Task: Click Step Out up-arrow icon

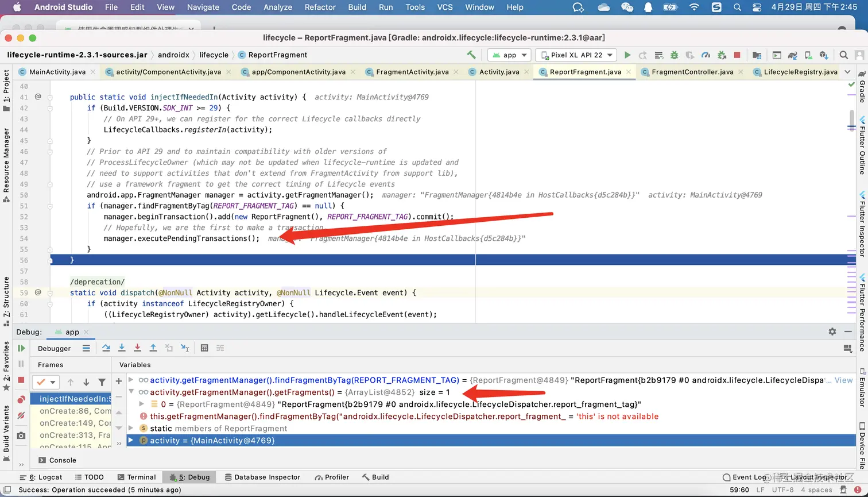Action: 153,348
